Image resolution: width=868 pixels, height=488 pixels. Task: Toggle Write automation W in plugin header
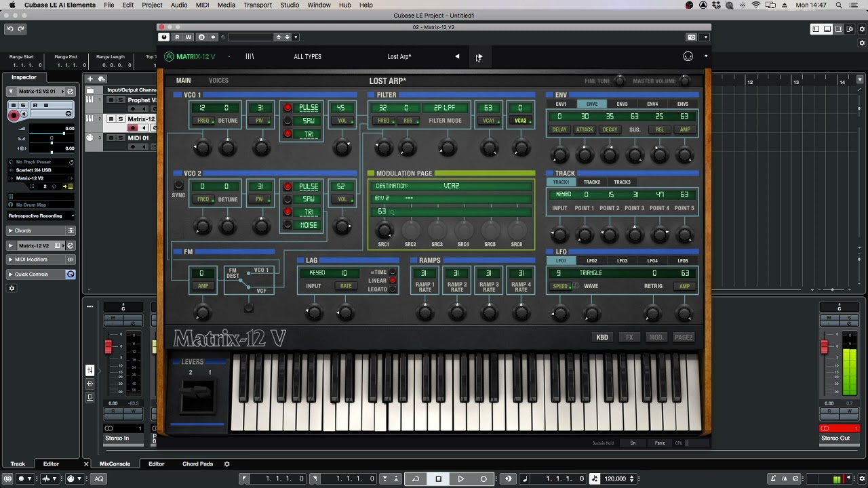click(189, 37)
